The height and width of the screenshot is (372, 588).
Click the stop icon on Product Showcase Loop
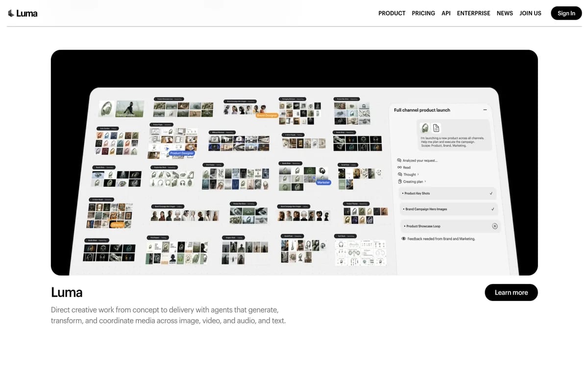click(x=494, y=226)
